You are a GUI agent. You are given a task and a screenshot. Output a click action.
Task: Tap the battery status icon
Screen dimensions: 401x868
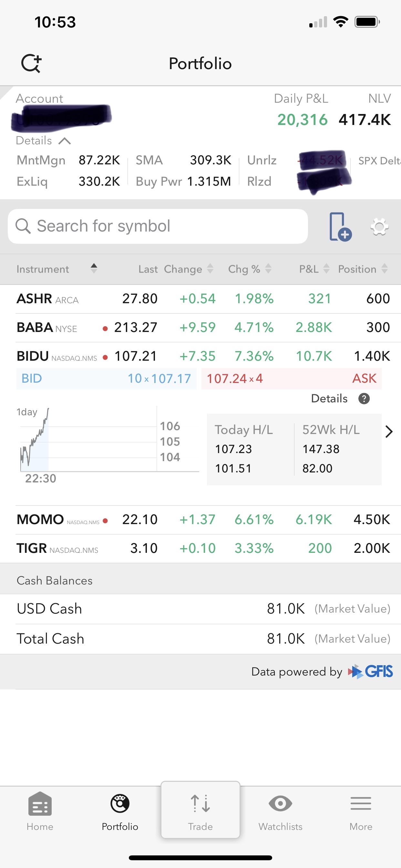(367, 22)
